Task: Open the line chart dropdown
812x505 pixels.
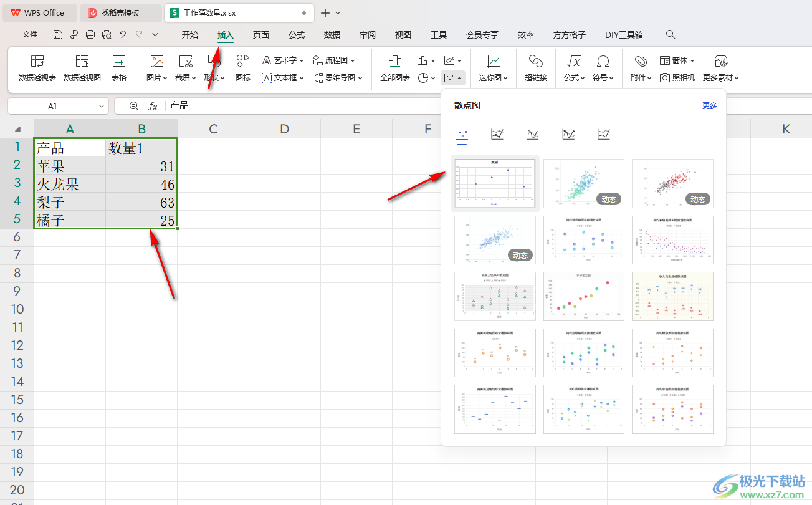Action: coord(453,60)
